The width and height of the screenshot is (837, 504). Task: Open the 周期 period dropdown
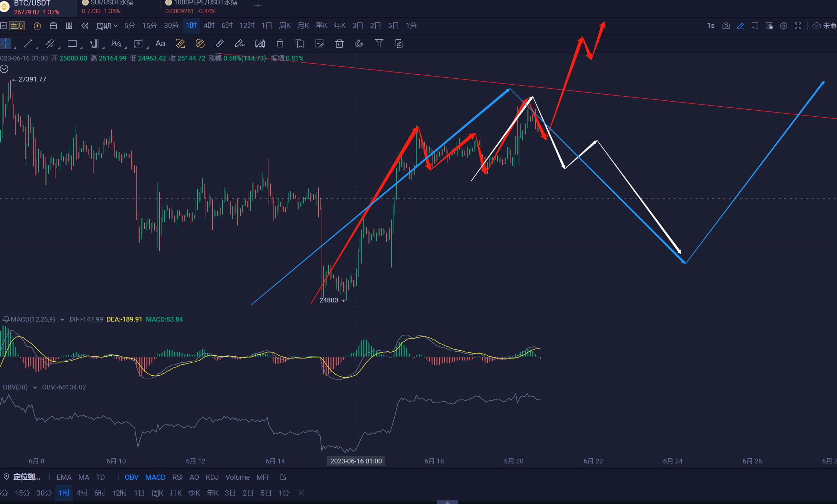pyautogui.click(x=106, y=26)
